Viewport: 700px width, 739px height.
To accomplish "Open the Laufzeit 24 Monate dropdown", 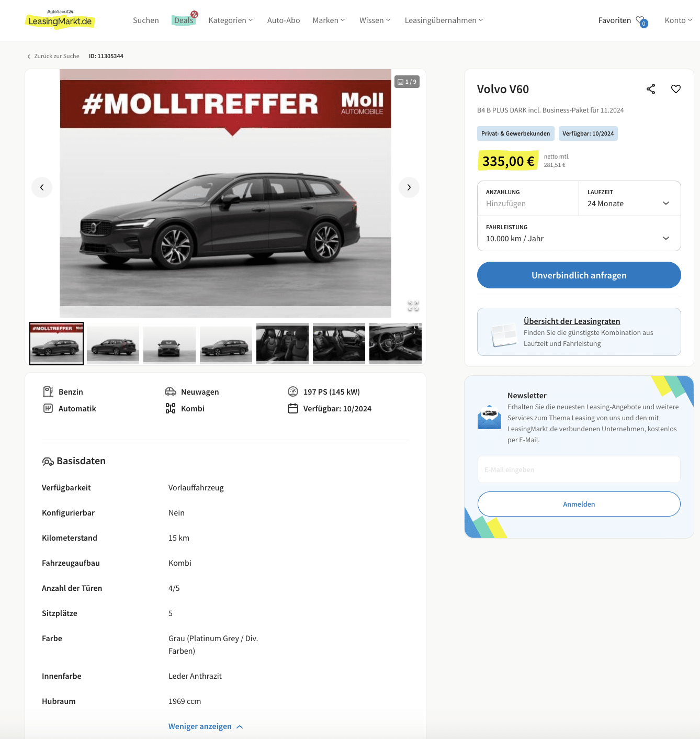I will [x=630, y=198].
